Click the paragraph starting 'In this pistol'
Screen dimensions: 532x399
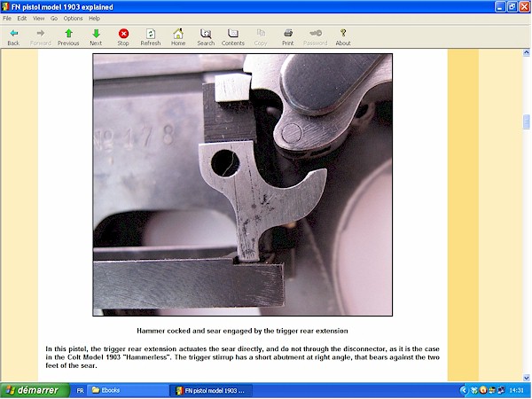coord(242,357)
